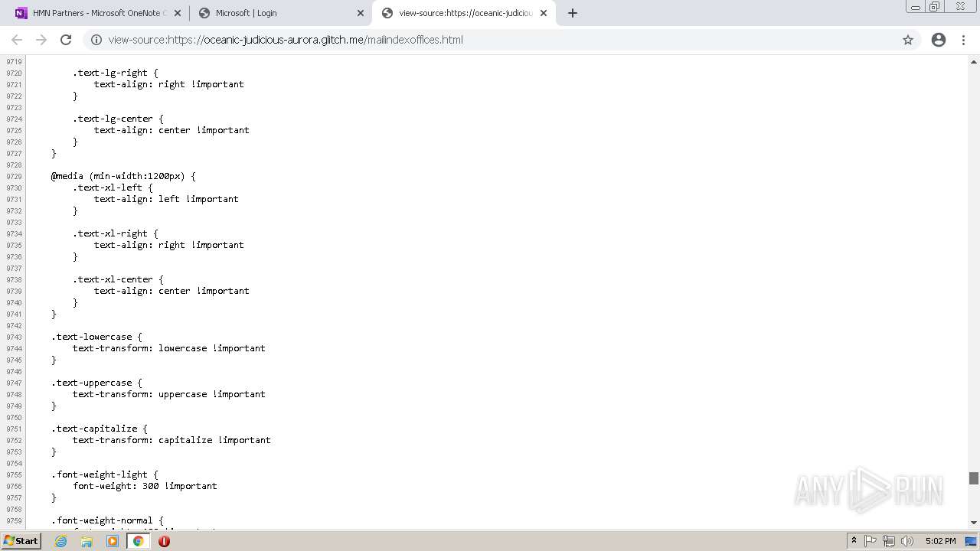Show hidden system tray icons
980x551 pixels.
(x=854, y=541)
